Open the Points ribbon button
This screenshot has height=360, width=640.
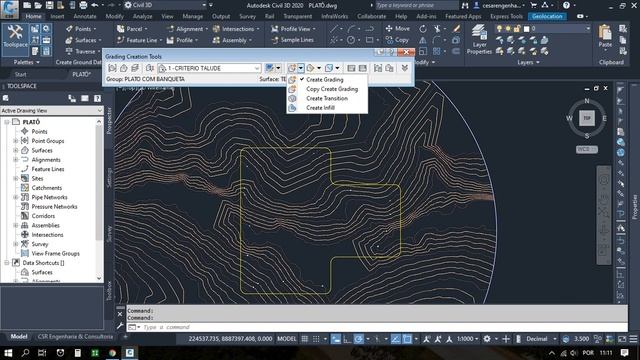point(81,29)
